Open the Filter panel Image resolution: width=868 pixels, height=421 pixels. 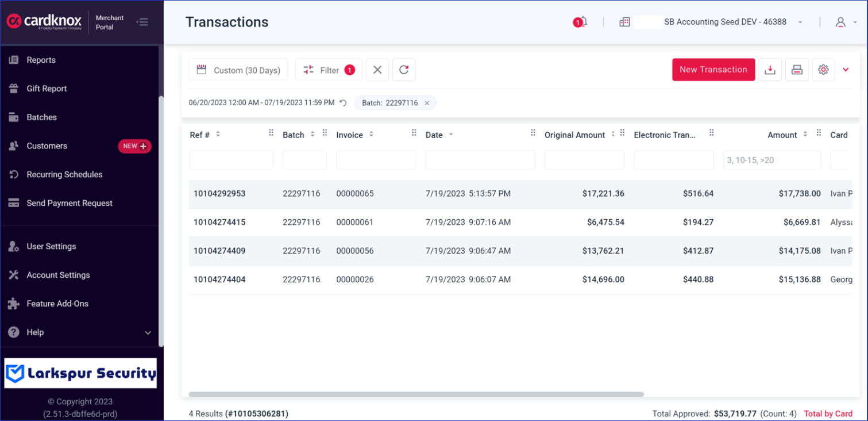pos(329,70)
